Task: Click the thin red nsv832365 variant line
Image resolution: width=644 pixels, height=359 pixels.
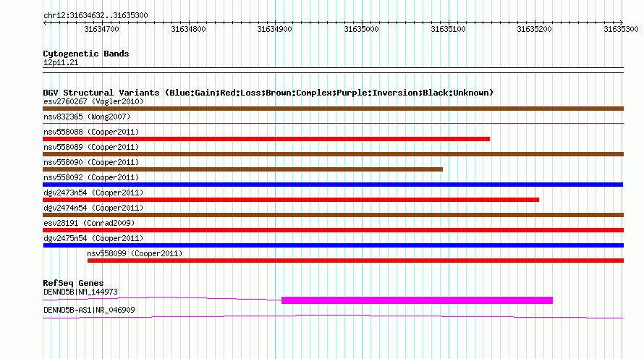Action: pos(333,123)
